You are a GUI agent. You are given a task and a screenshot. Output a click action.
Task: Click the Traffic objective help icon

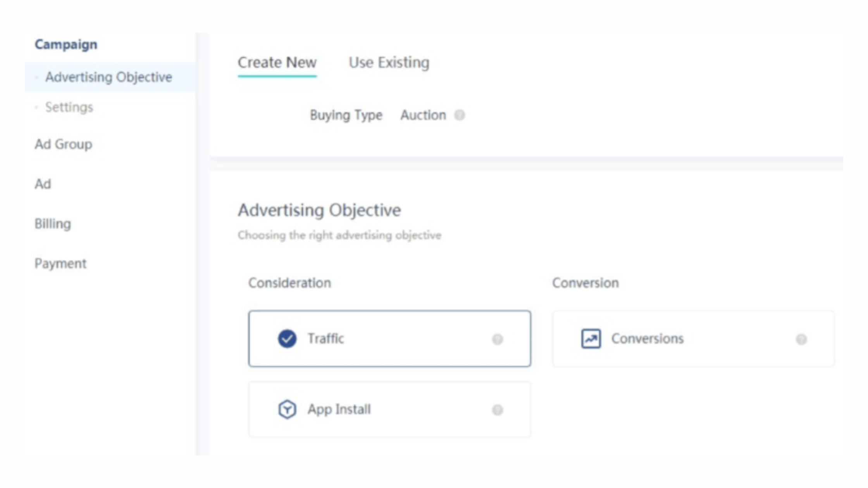pyautogui.click(x=498, y=339)
